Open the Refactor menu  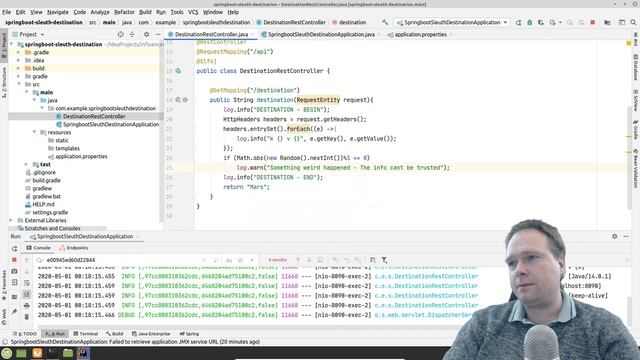[x=124, y=12]
